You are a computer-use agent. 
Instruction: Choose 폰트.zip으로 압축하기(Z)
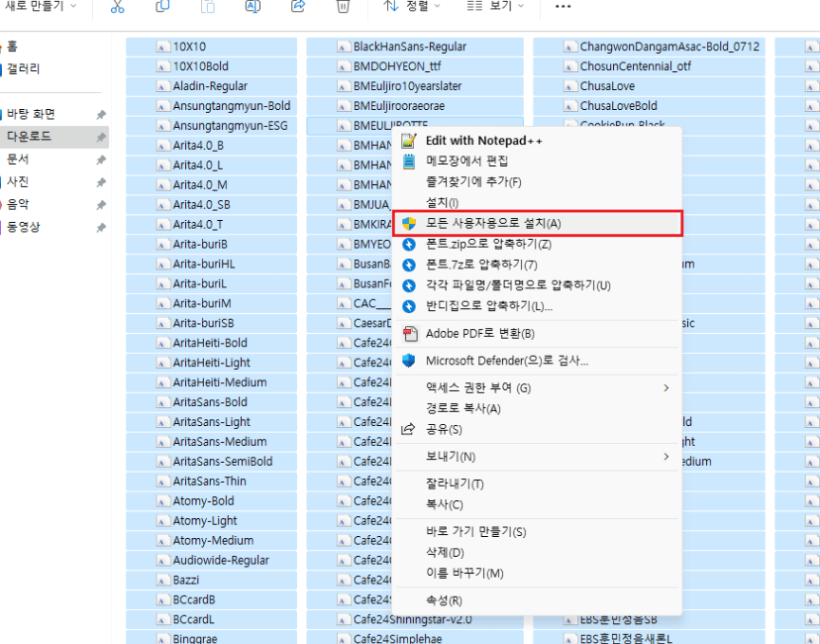click(537, 244)
